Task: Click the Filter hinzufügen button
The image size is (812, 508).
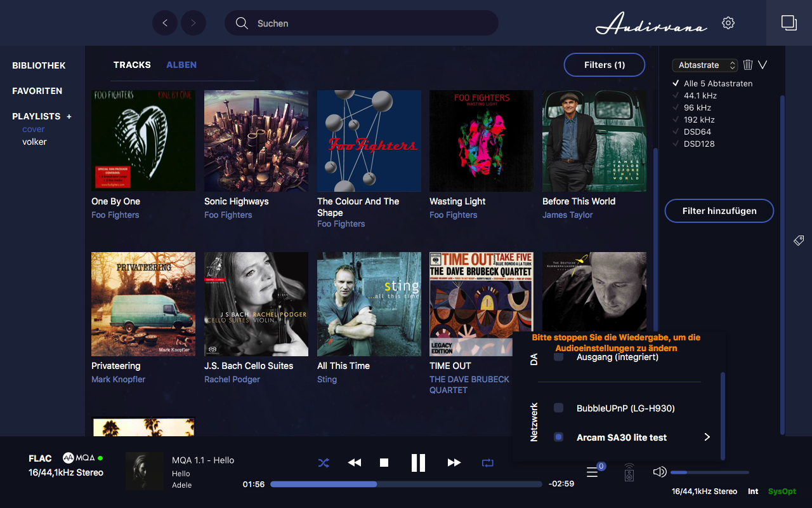Action: pyautogui.click(x=719, y=211)
